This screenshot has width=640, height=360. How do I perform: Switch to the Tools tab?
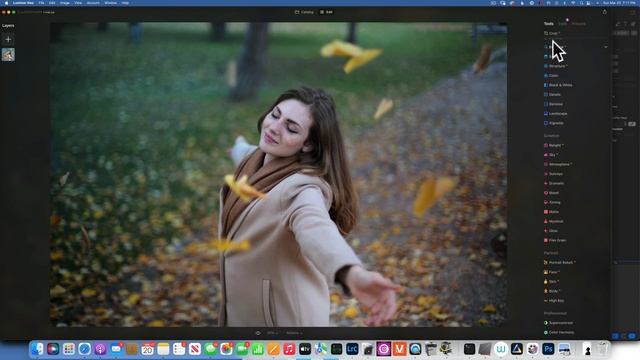pyautogui.click(x=549, y=24)
